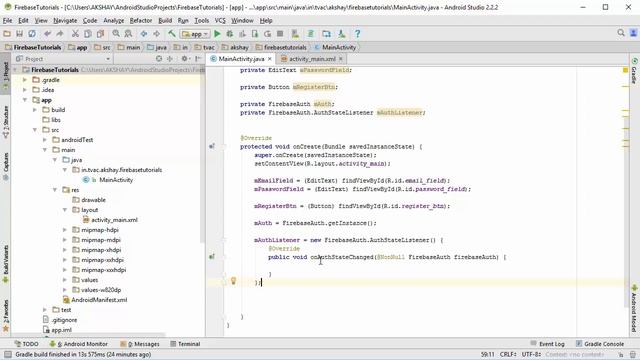Collapse the app module folder
Screen dimensions: 640x360
25,100
